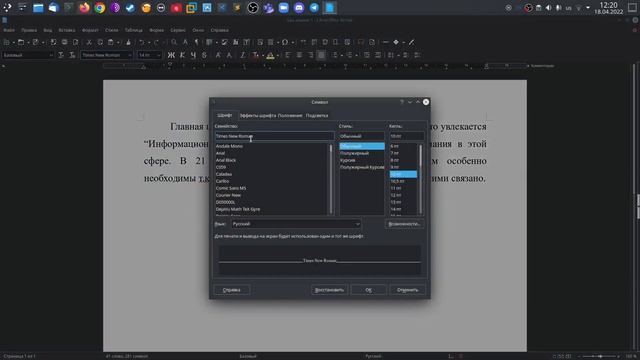Open the Формат menu
The width and height of the screenshot is (640, 360).
(x=90, y=30)
